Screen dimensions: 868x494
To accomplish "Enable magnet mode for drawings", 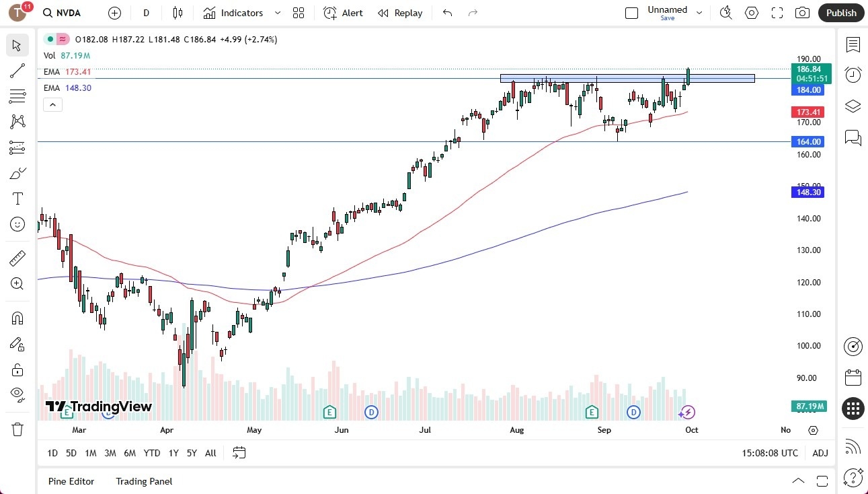I will coord(17,318).
